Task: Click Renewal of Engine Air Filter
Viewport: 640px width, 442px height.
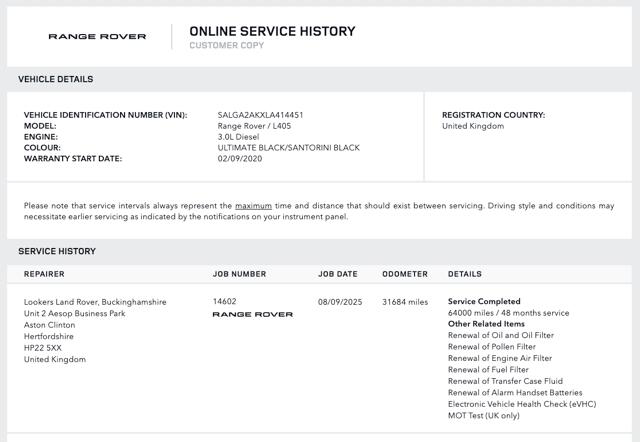Action: point(500,358)
